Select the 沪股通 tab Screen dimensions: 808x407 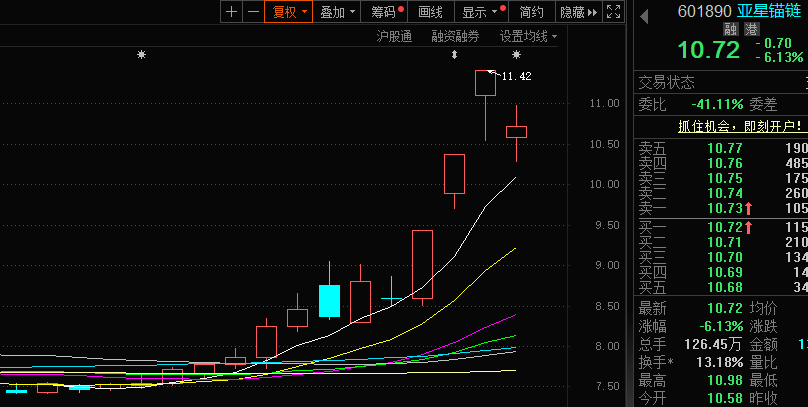(x=393, y=36)
